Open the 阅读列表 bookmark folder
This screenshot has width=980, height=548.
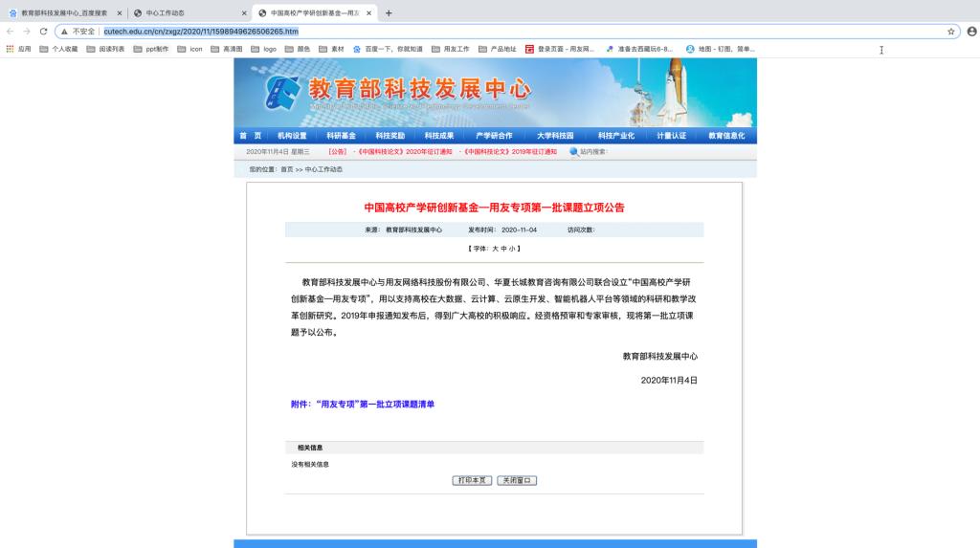105,49
